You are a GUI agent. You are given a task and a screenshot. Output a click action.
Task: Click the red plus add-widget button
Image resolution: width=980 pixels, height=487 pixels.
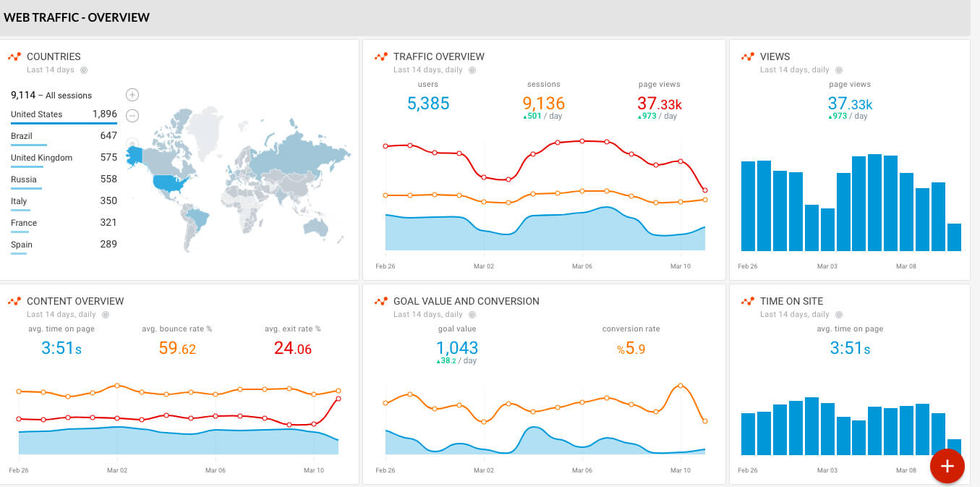coord(947,466)
